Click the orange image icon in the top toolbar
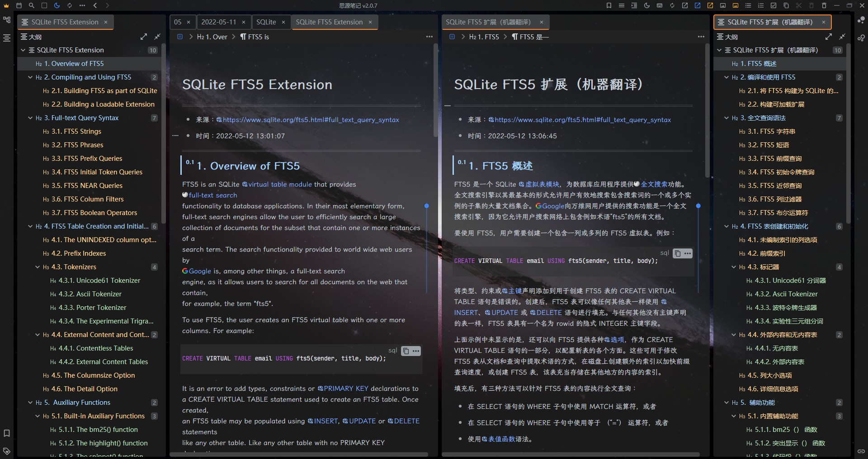Image resolution: width=868 pixels, height=459 pixels. [736, 5]
